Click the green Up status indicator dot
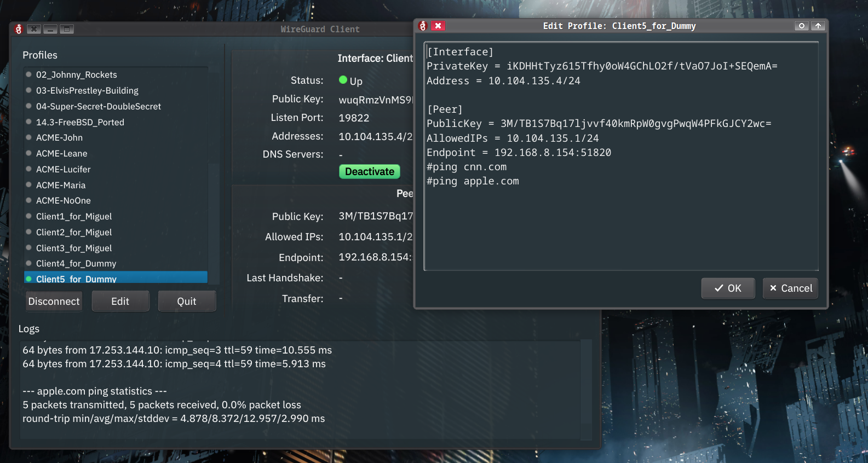The image size is (868, 463). point(343,80)
